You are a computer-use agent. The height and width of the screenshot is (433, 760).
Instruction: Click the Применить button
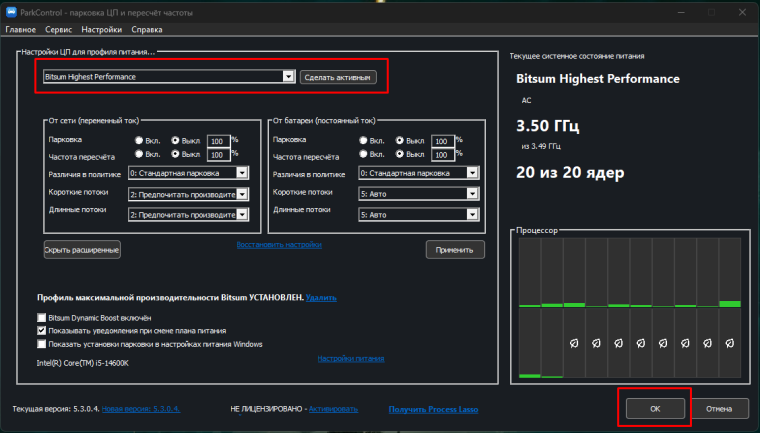coord(455,250)
